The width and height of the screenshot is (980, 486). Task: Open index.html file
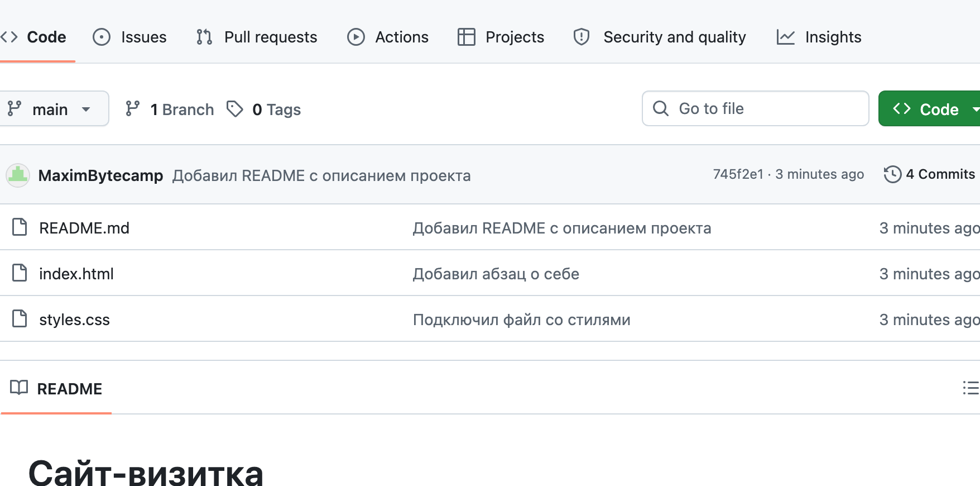(76, 274)
